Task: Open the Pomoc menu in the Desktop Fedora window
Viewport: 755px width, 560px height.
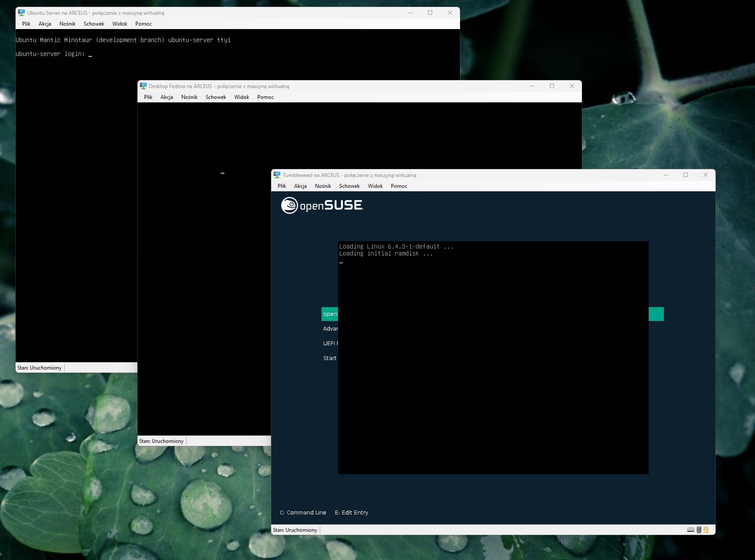Action: click(265, 97)
